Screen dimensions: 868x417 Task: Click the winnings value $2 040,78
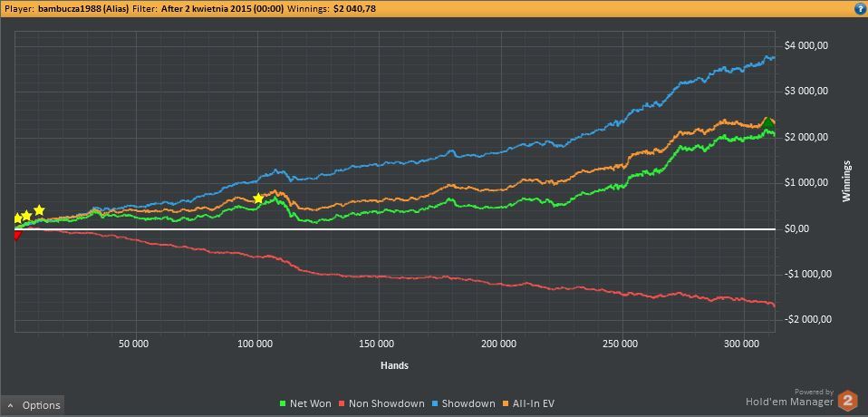355,9
